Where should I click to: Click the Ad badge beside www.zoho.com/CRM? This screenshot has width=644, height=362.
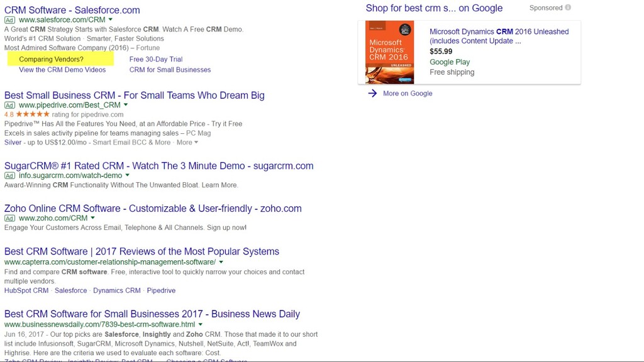click(x=9, y=218)
